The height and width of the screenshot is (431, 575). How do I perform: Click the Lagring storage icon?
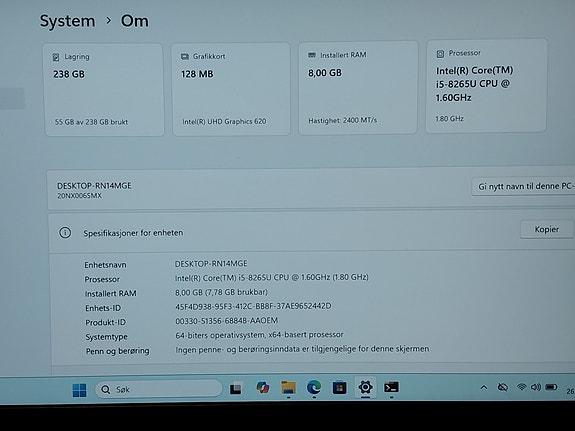tap(56, 57)
